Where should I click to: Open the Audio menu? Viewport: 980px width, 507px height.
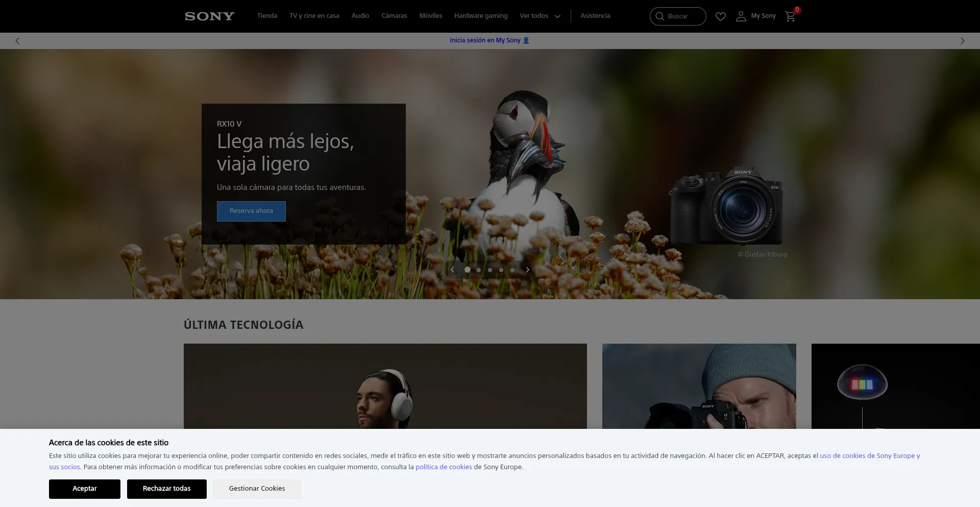tap(360, 16)
